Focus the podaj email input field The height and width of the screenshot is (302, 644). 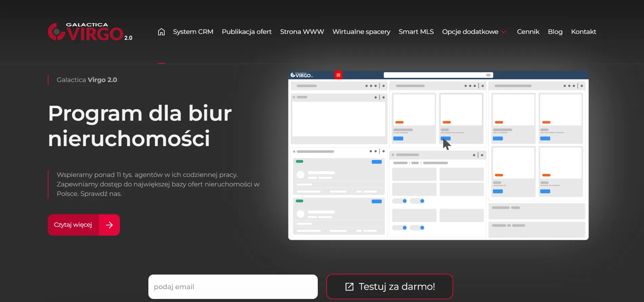(x=233, y=287)
